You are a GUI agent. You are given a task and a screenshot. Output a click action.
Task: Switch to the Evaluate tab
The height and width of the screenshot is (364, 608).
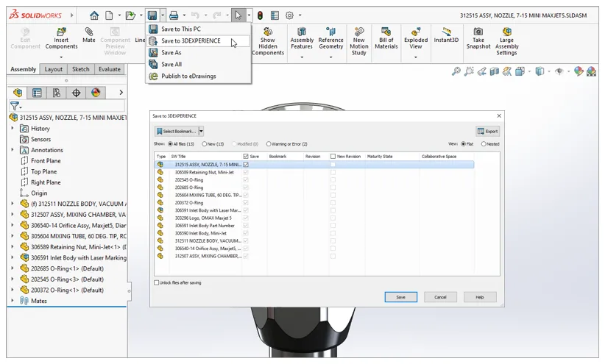pyautogui.click(x=110, y=69)
